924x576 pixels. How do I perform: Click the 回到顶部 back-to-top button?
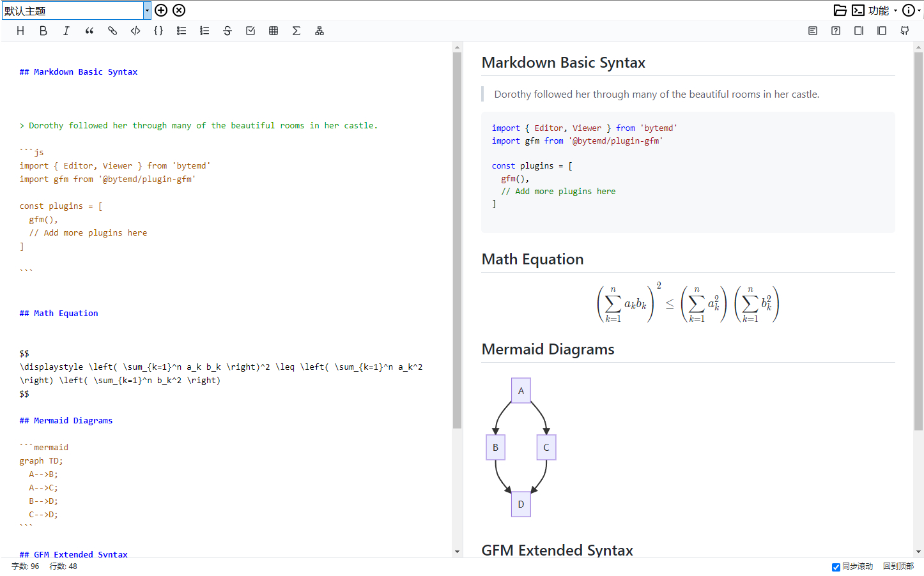coord(898,566)
